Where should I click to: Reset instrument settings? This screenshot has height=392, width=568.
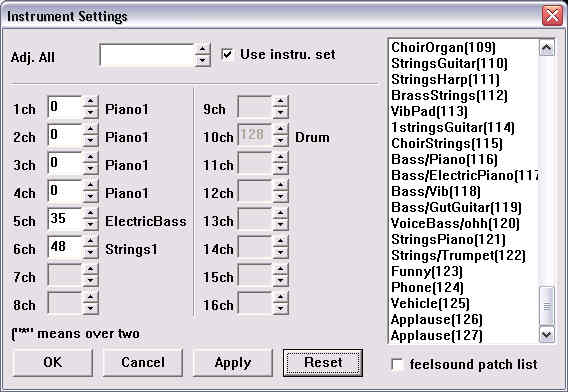323,363
